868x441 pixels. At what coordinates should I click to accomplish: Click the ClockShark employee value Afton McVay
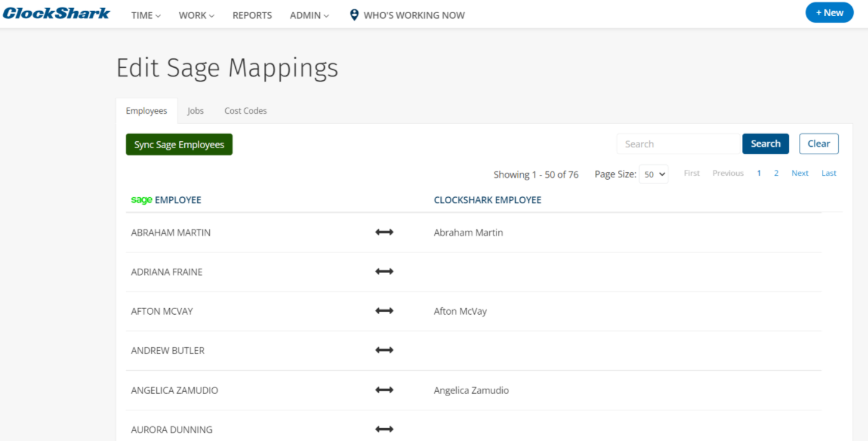[x=460, y=311]
